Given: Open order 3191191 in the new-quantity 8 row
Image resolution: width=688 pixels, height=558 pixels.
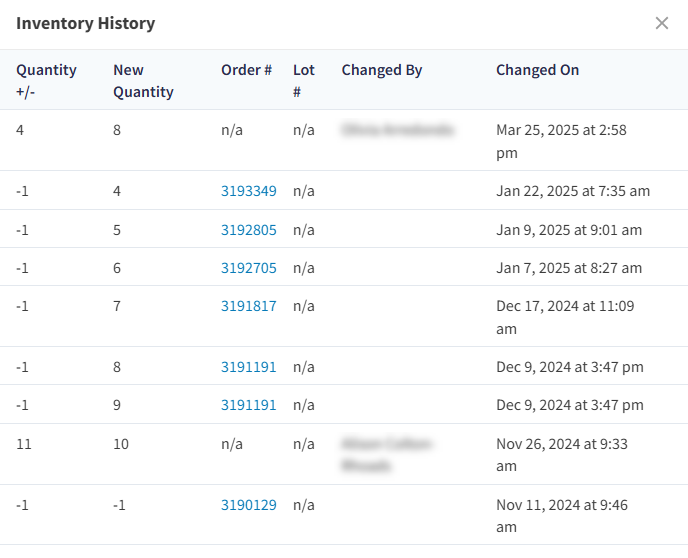Looking at the screenshot, I should [248, 367].
